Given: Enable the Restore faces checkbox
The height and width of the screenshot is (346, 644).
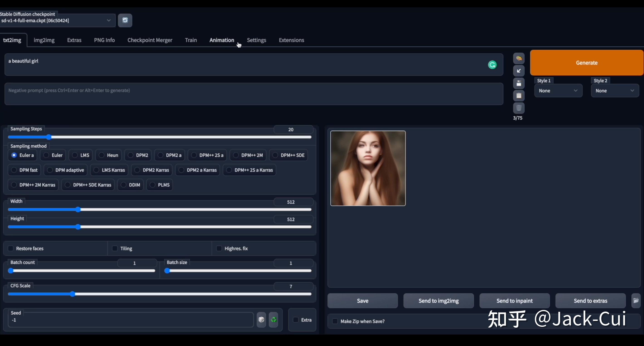Looking at the screenshot, I should pyautogui.click(x=11, y=248).
